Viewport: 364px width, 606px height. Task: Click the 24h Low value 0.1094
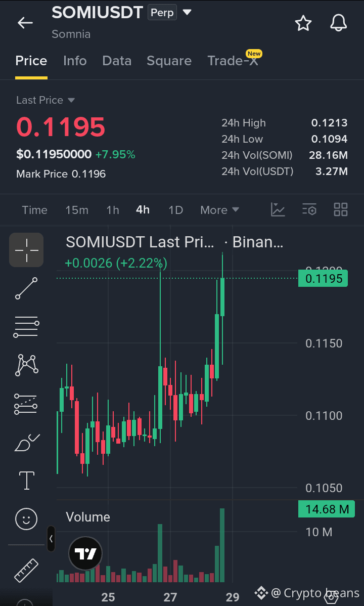tap(329, 139)
